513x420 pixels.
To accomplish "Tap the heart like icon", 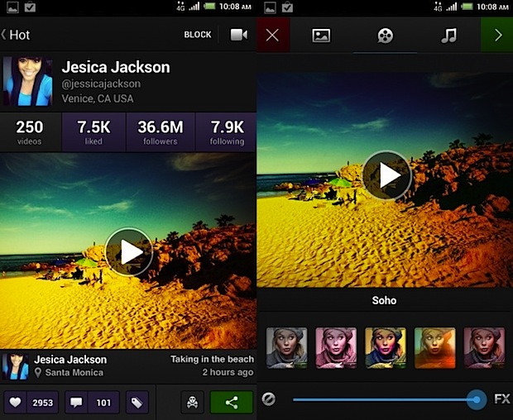I will click(x=16, y=403).
